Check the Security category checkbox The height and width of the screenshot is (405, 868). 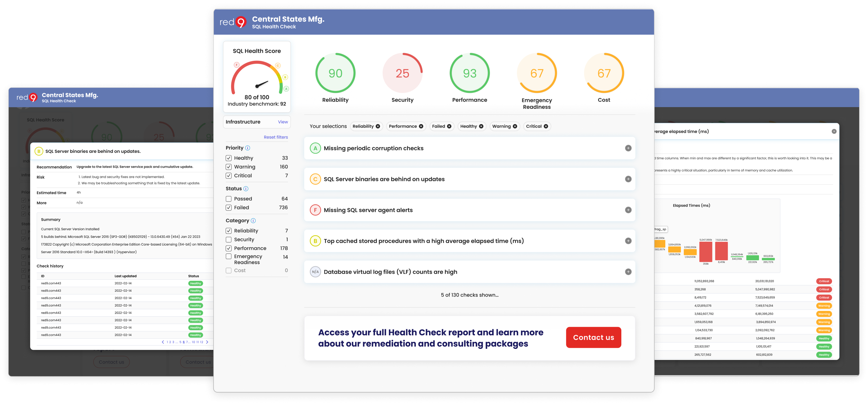(x=228, y=239)
